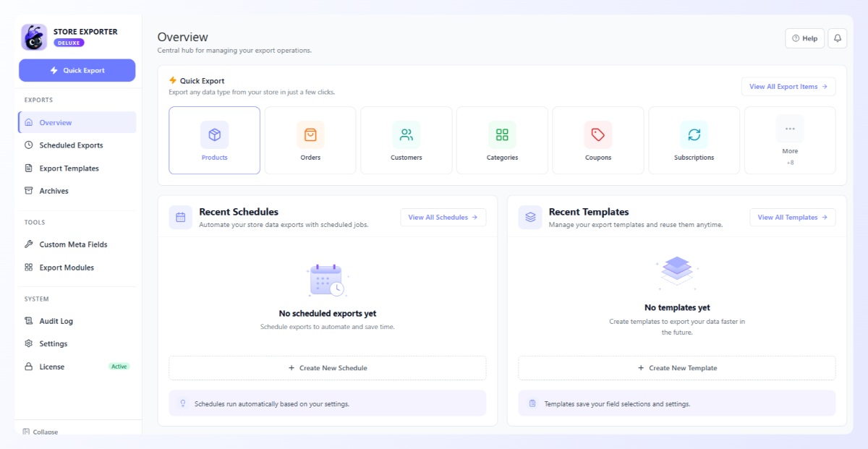Click the Overview home icon
The width and height of the screenshot is (868, 449).
pyautogui.click(x=29, y=122)
